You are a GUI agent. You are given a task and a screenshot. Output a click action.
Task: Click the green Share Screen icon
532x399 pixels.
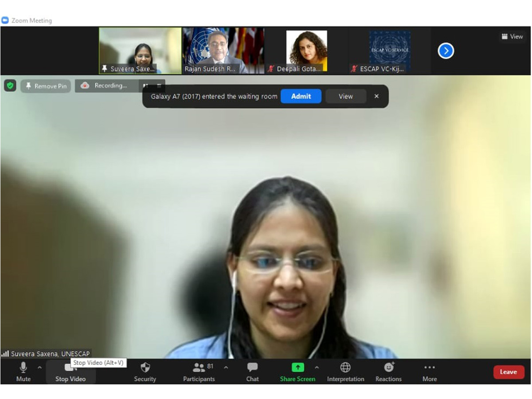(298, 368)
